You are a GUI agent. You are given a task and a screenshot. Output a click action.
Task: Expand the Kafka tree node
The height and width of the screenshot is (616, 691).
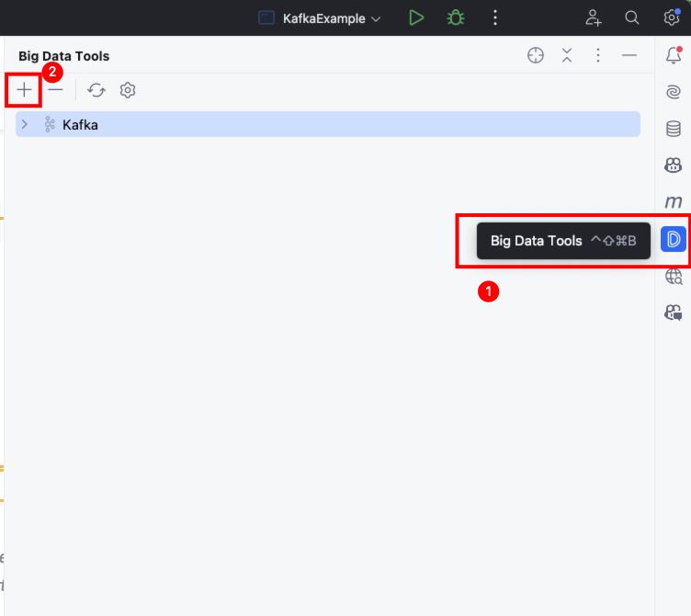25,125
